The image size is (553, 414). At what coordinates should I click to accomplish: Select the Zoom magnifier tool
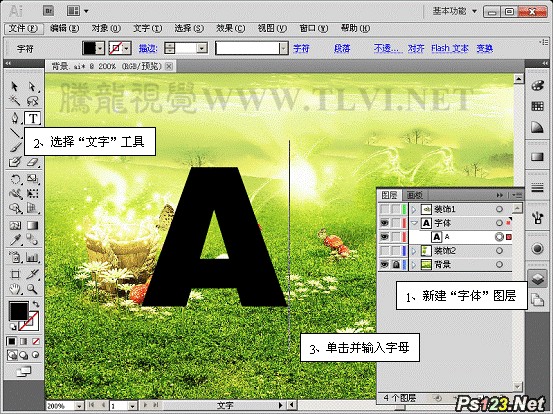point(32,289)
